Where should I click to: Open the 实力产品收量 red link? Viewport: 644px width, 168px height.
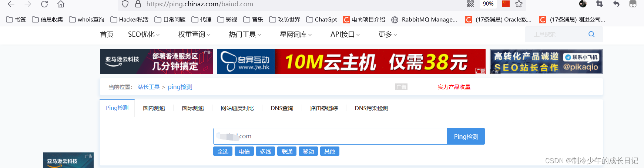pyautogui.click(x=454, y=87)
